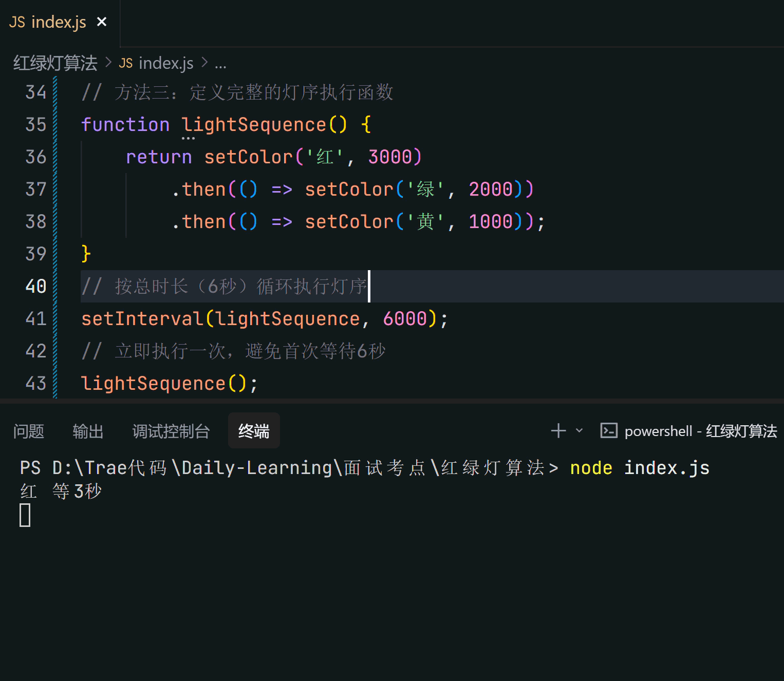Click line number 37 in gutter
Image resolution: width=784 pixels, height=681 pixels.
[x=36, y=190]
